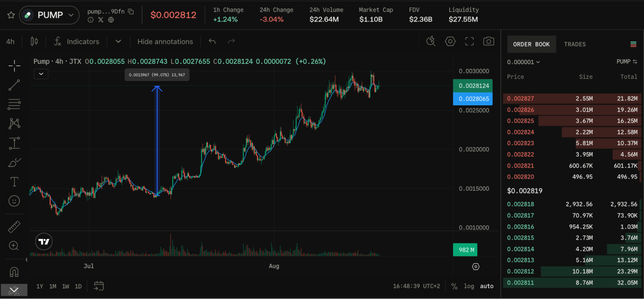Favorite the PUMP token with the star

[11, 15]
